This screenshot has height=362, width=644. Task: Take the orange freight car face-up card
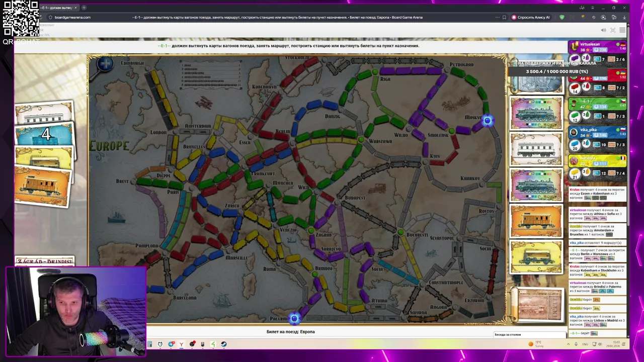pos(536,221)
